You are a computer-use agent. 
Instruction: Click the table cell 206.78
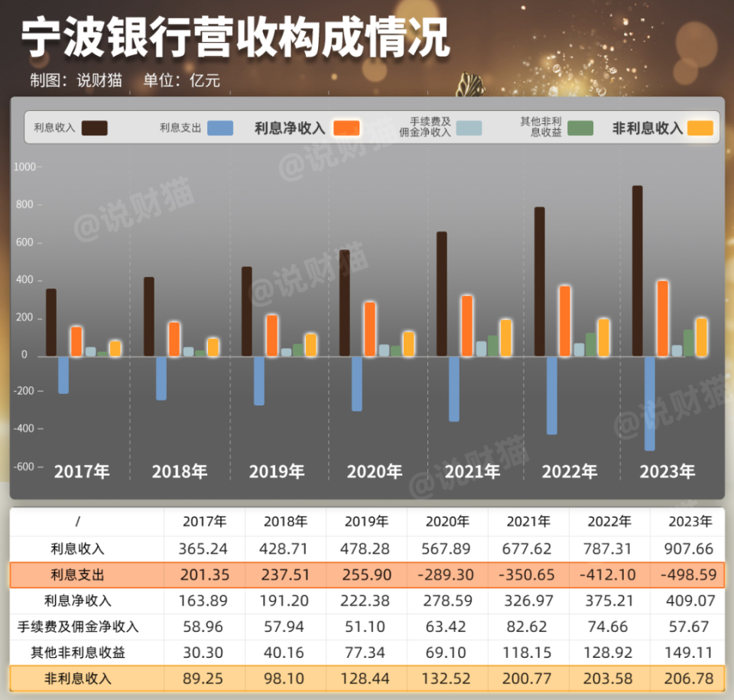coord(689,679)
